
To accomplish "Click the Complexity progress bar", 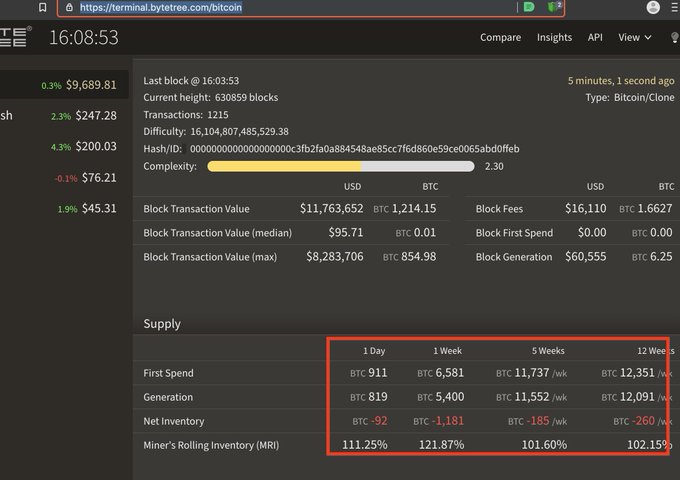I will (x=340, y=167).
